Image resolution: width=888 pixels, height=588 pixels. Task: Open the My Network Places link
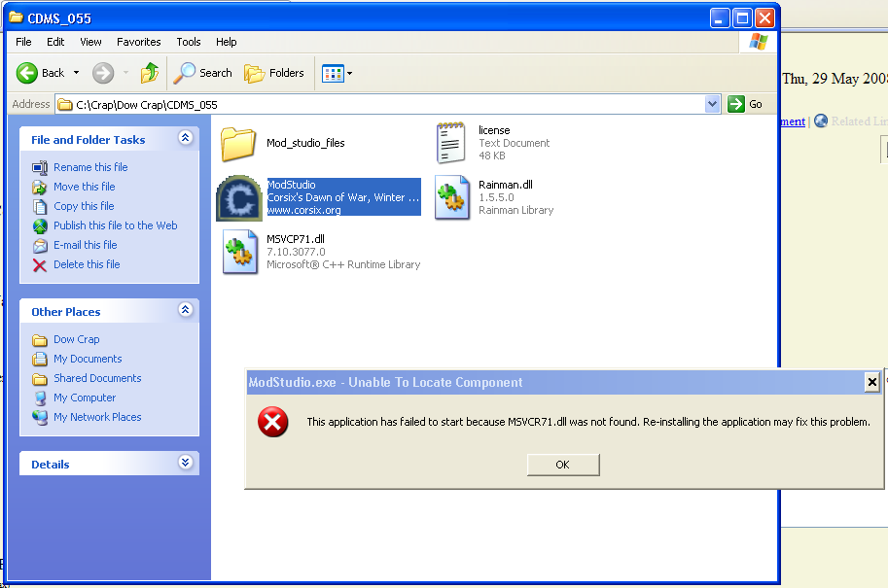pos(97,417)
